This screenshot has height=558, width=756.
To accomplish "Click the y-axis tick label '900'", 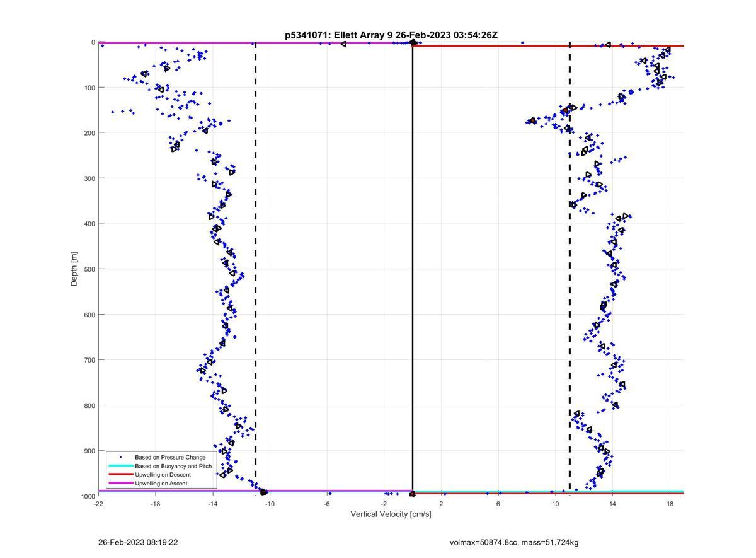I will 89,451.
